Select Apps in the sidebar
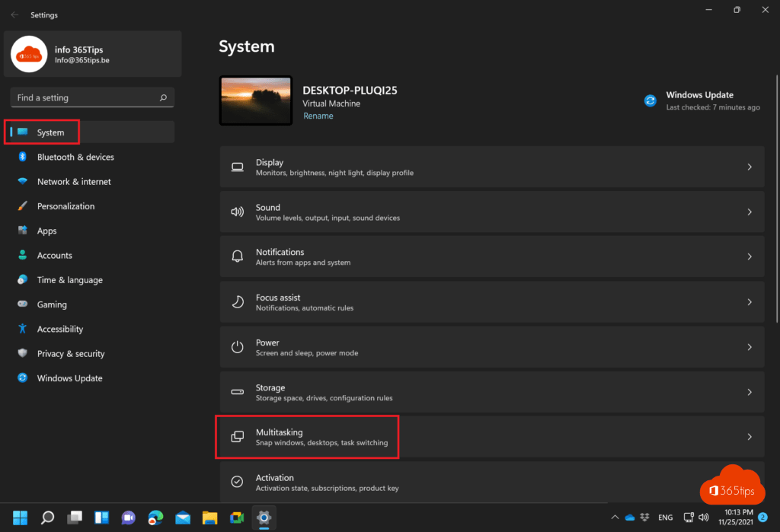The width and height of the screenshot is (780, 532). 92,231
